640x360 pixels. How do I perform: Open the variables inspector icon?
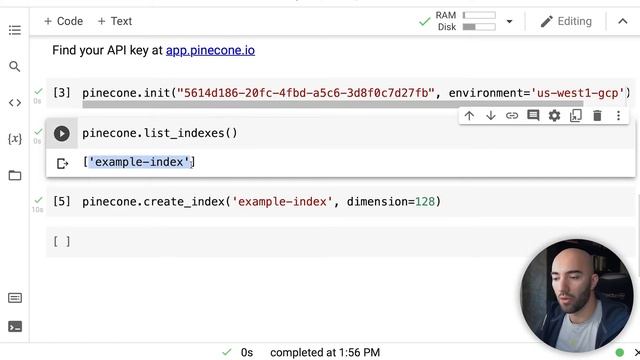pos(15,139)
